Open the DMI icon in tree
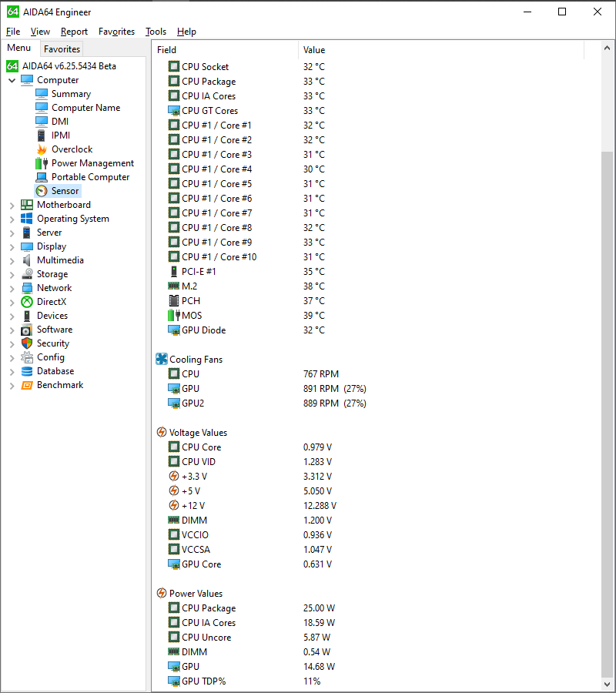Image resolution: width=616 pixels, height=693 pixels. [x=42, y=121]
